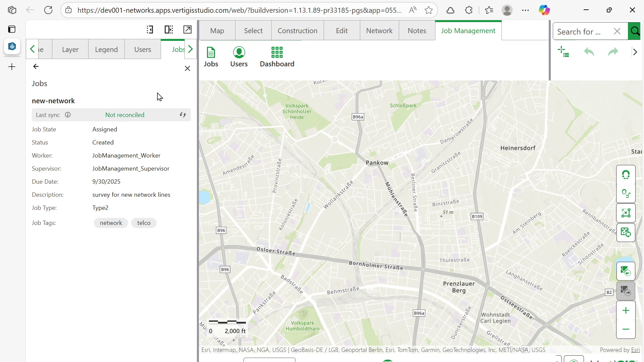Click the map refresh button

pyautogui.click(x=626, y=232)
